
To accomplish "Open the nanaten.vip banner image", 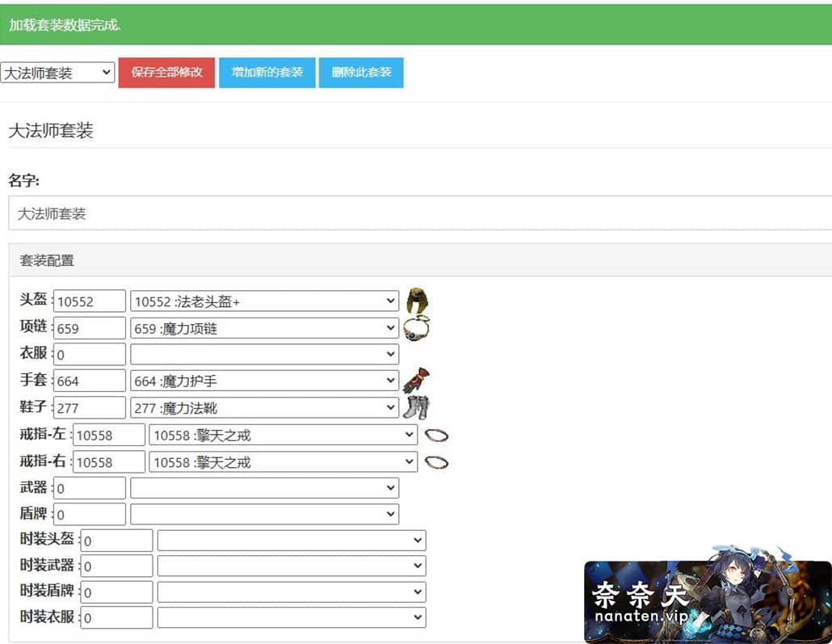I will click(x=708, y=595).
